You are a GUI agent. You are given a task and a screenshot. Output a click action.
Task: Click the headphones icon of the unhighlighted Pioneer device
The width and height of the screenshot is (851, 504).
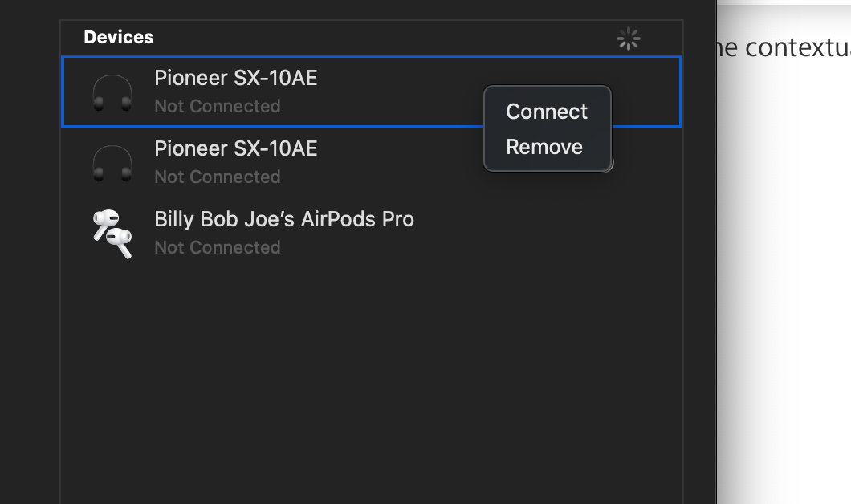112,163
